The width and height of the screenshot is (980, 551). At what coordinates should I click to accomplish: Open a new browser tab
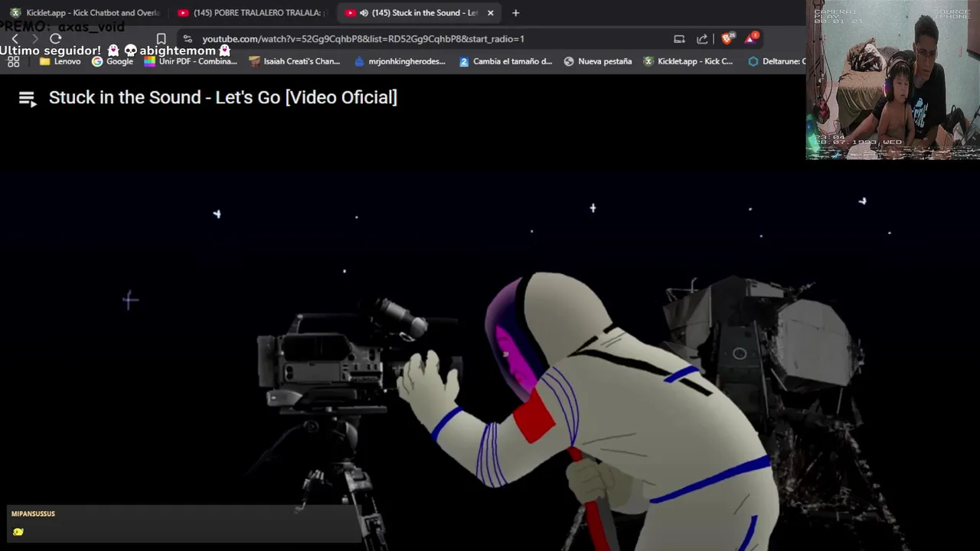[515, 13]
